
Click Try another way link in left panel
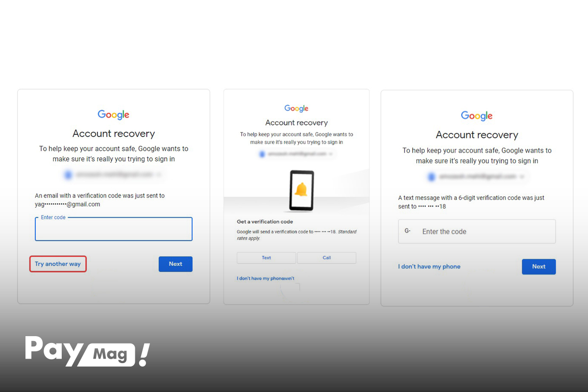click(x=58, y=264)
